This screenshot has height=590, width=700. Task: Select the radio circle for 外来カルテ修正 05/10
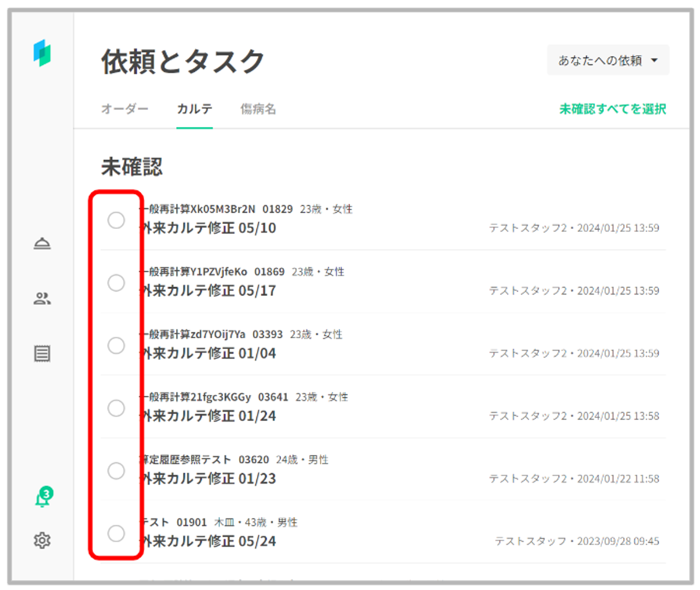click(x=116, y=220)
